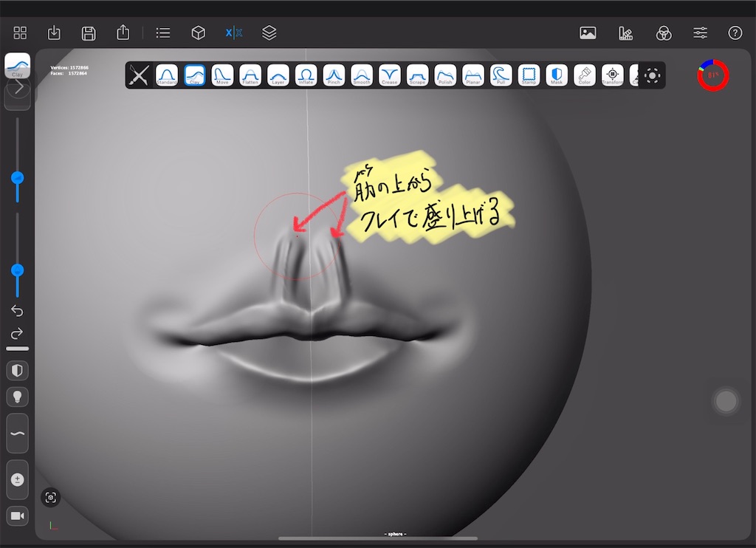Open the render statistics menu
Screen dimensions: 756x548
click(x=625, y=32)
